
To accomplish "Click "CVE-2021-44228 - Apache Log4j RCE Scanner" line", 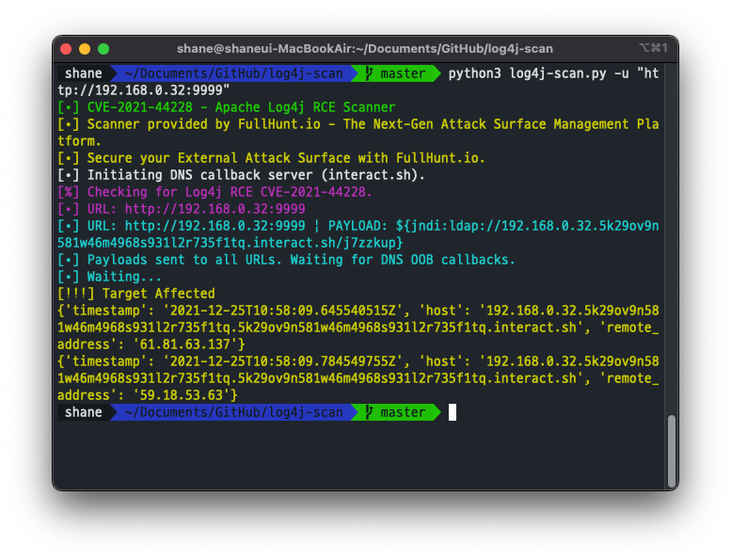I will tap(226, 107).
